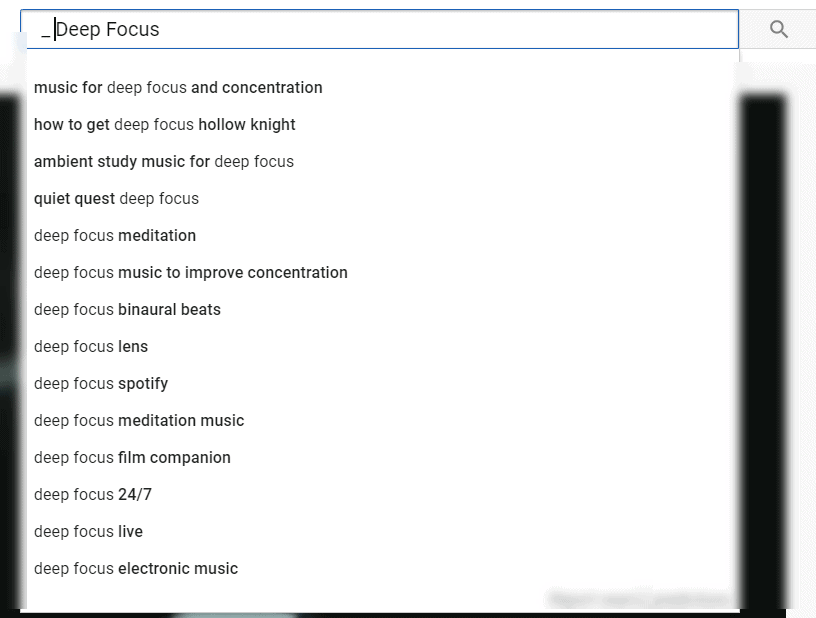Select the 'deep focus spotify' suggestion

coord(101,384)
